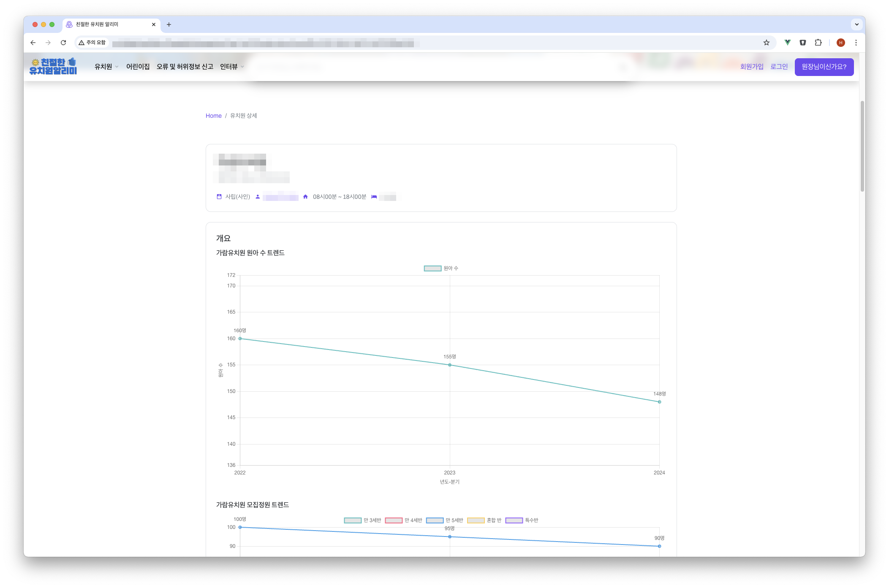Screen dimensions: 889x588
Task: Click the 90명 point on the 모집정원 chart
Action: coord(659,546)
